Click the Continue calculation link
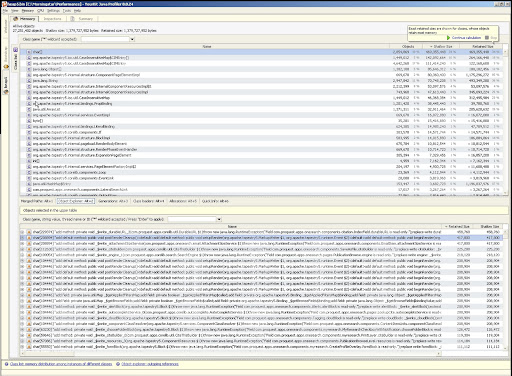Screen dimensions: 512x376 [x=466, y=38]
